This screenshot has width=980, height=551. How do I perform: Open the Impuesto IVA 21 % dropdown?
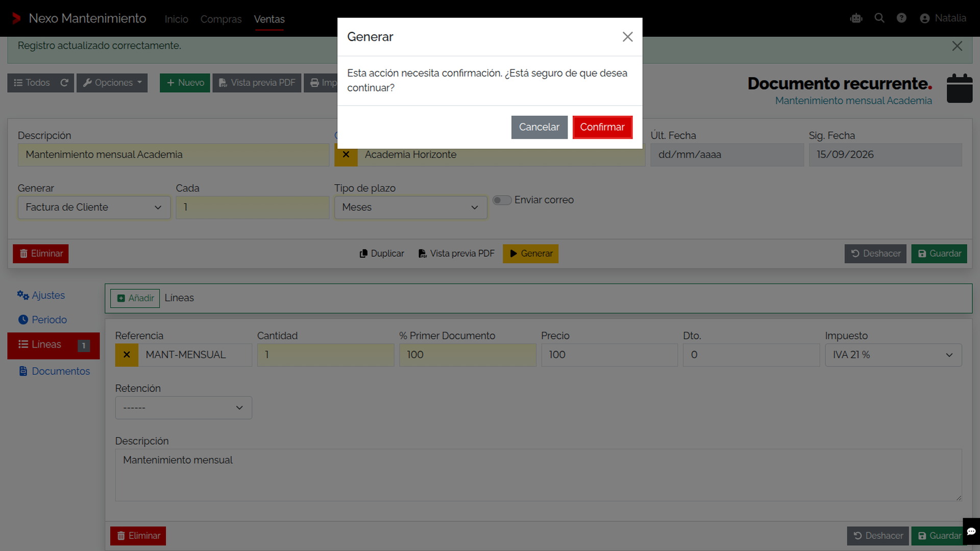point(893,355)
